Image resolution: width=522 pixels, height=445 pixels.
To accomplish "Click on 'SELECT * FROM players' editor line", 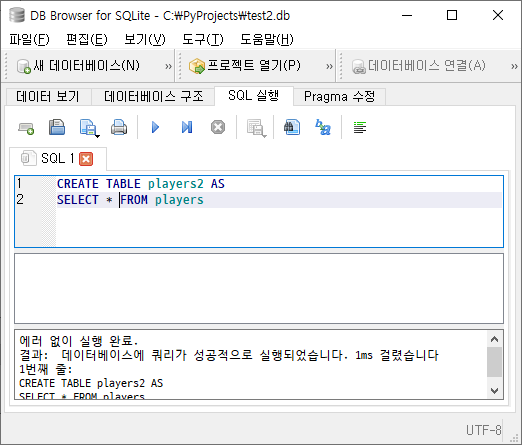I will (130, 200).
